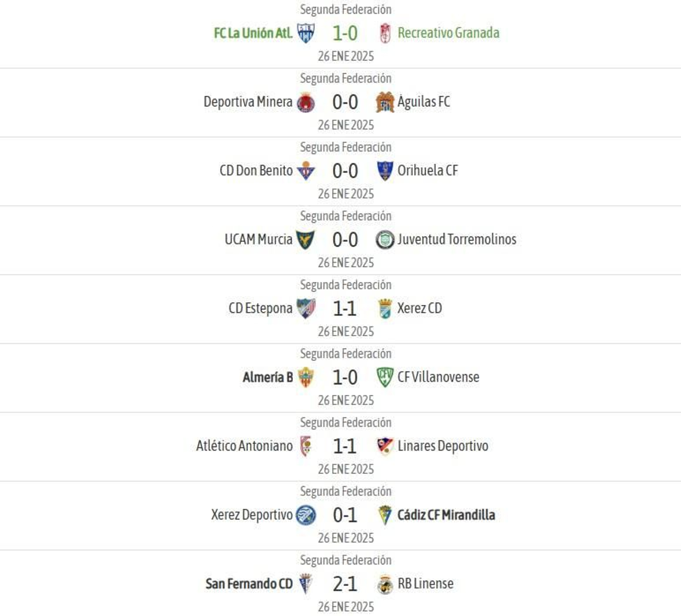Select the Deportiva Minera crest

[307, 101]
